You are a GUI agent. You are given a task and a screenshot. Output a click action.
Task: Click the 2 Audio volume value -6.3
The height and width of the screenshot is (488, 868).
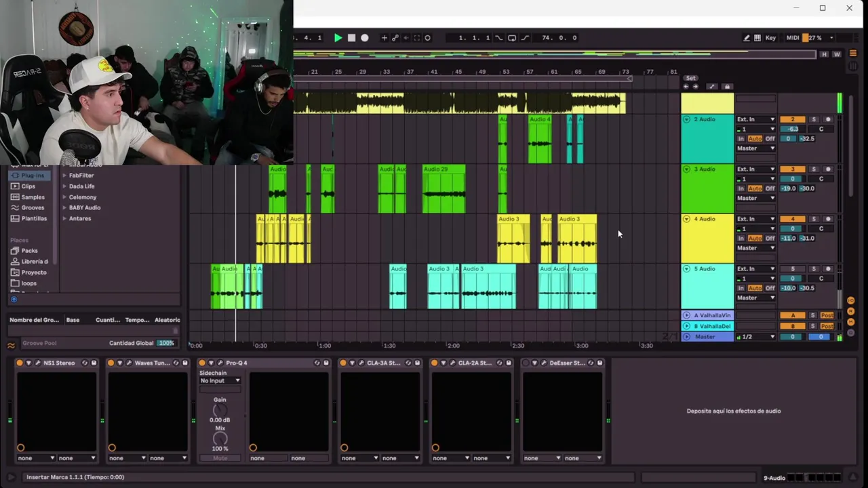(793, 129)
